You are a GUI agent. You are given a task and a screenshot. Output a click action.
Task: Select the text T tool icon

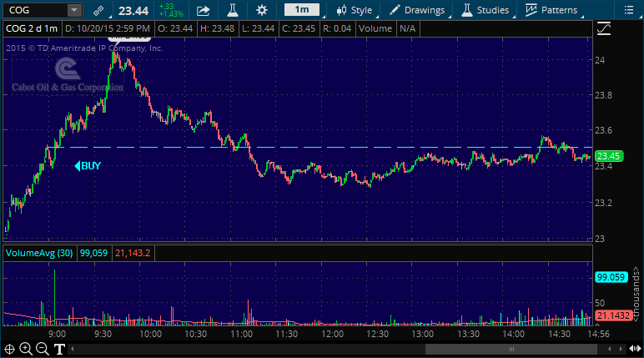[x=59, y=350]
